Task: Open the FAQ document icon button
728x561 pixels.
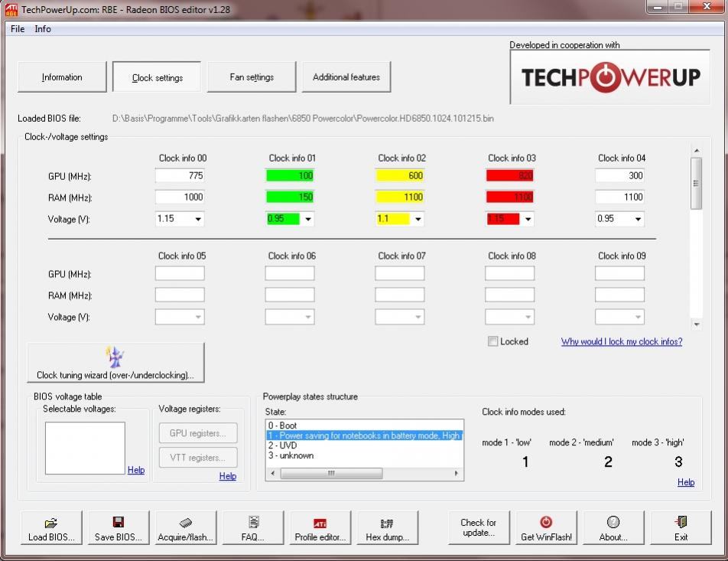Action: 253,527
